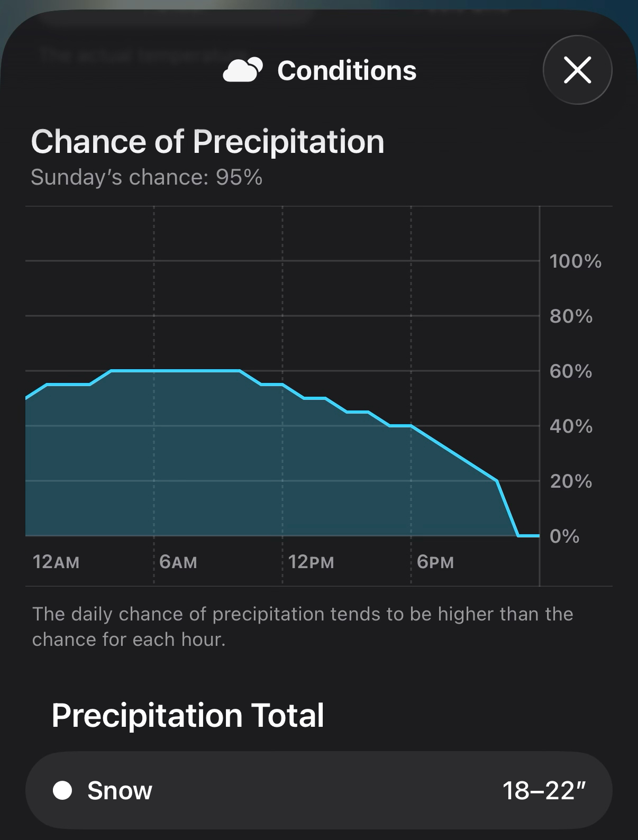
Task: Tap the 18–22" snow total value
Action: pos(544,791)
